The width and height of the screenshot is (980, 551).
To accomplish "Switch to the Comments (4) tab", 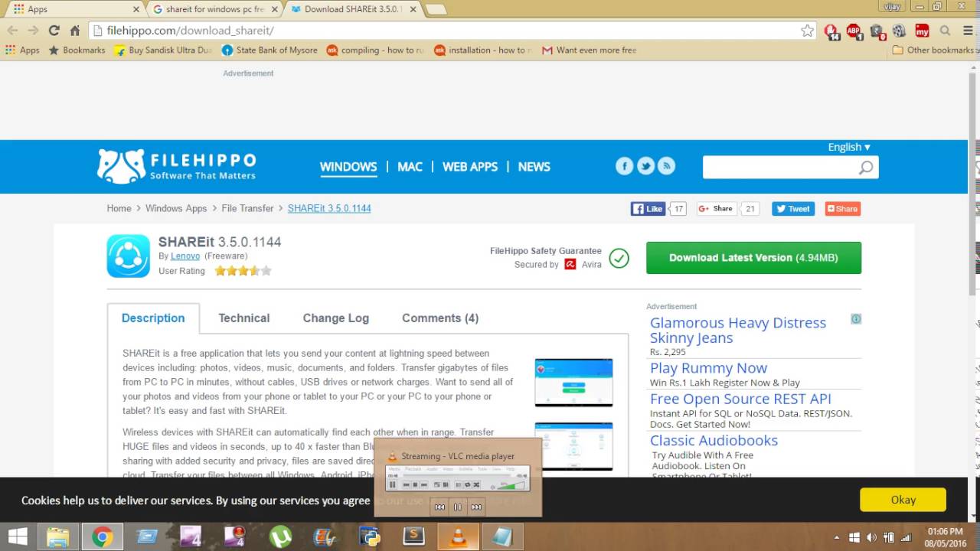I will coord(440,318).
